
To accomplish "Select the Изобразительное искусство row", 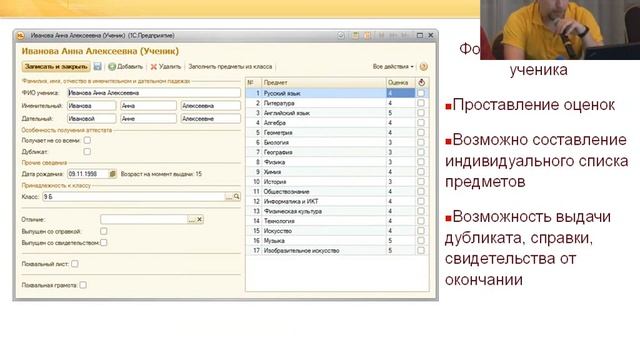I will (337, 250).
